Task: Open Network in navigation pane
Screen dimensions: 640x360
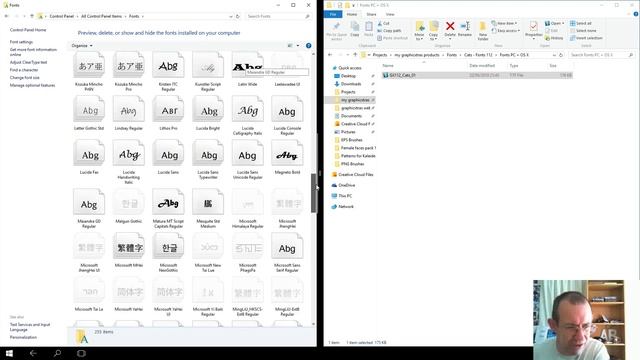Action: point(342,207)
